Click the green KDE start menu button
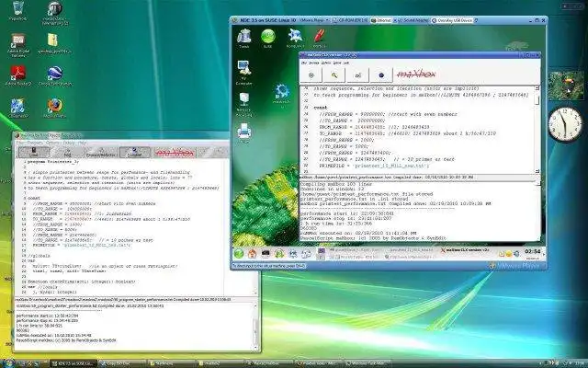Viewport: 588px width, 368px height. [x=239, y=254]
